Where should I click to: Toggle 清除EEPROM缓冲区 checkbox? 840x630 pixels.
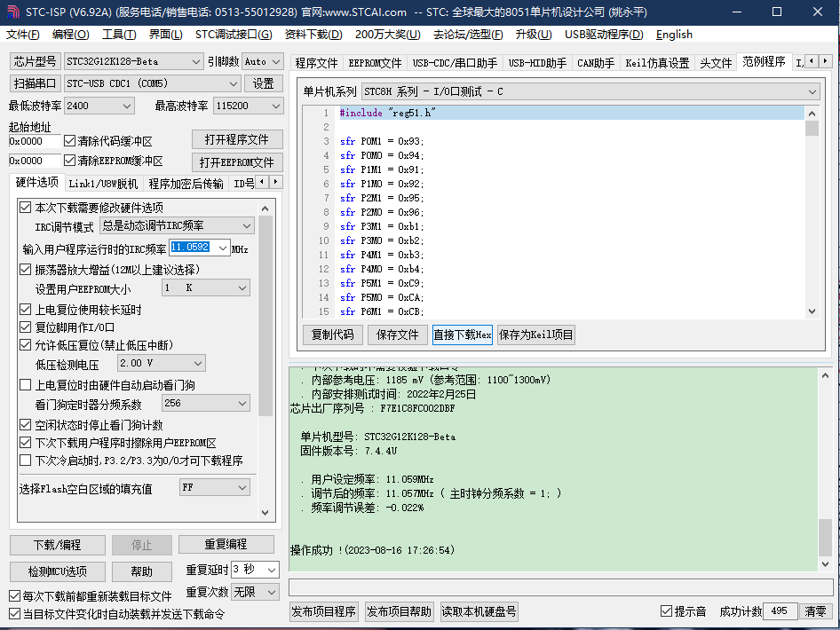(69, 160)
